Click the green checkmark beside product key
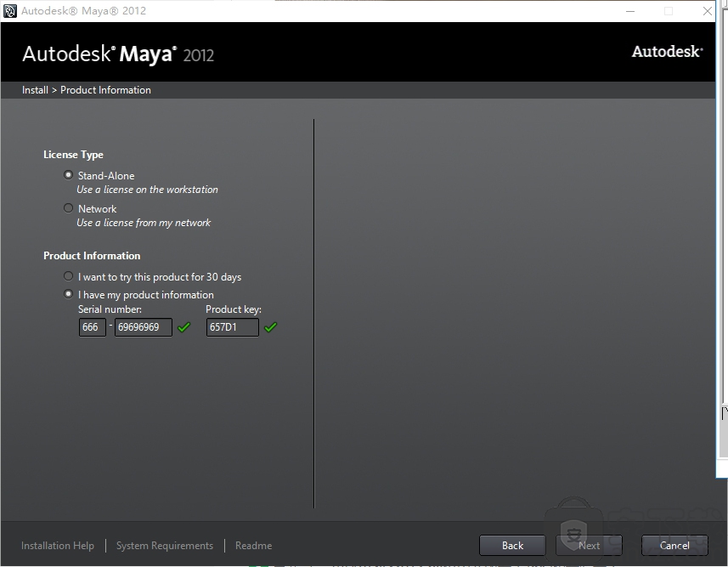728x567 pixels. point(271,327)
